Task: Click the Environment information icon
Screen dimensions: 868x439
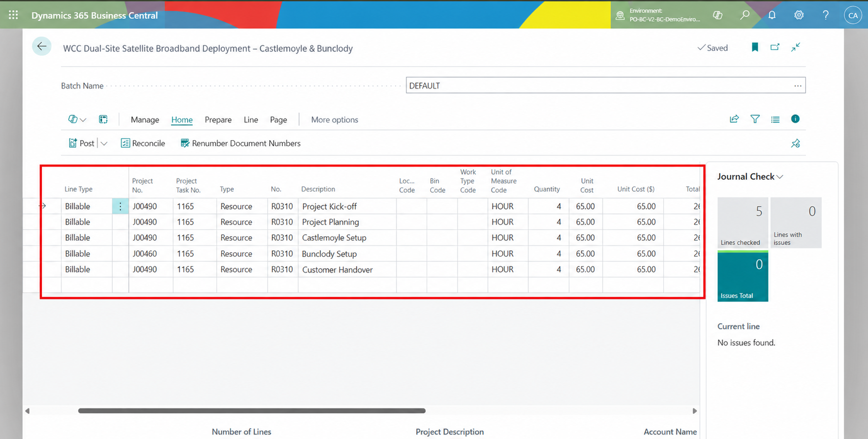Action: click(620, 15)
